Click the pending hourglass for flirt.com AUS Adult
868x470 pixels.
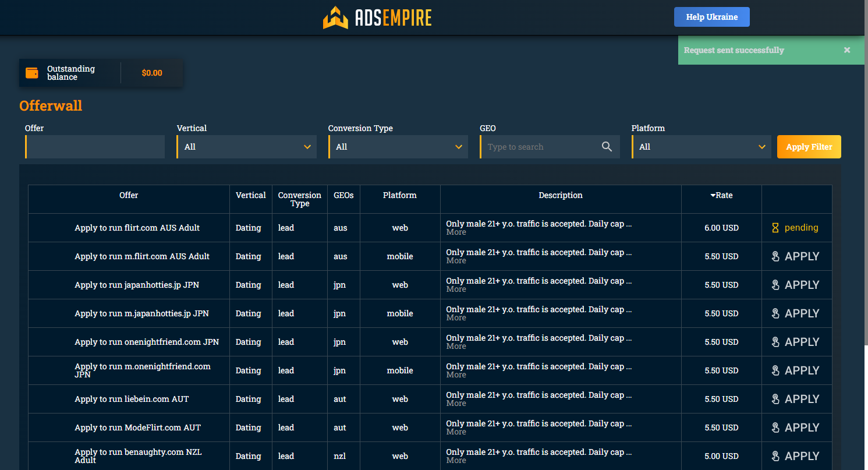775,228
